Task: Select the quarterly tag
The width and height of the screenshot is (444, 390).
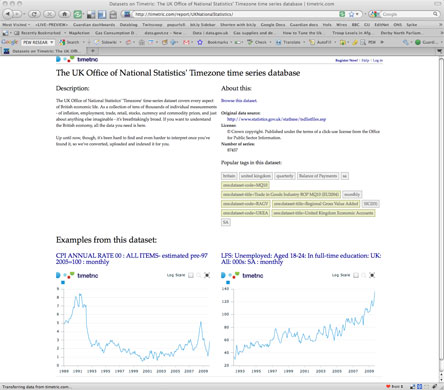Action: 285,176
